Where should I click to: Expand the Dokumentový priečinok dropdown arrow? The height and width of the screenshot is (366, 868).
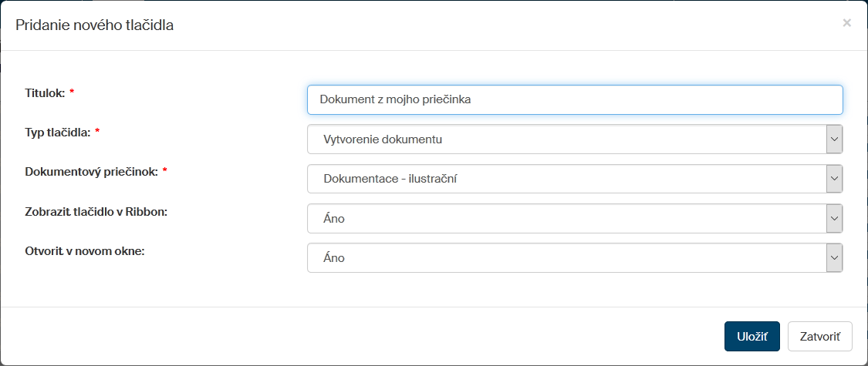click(x=834, y=179)
